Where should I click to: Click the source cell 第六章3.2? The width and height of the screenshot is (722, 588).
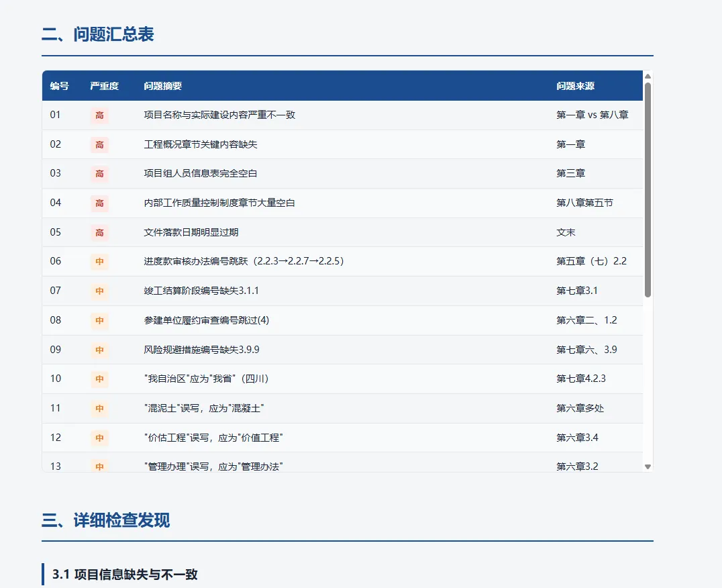pos(578,467)
